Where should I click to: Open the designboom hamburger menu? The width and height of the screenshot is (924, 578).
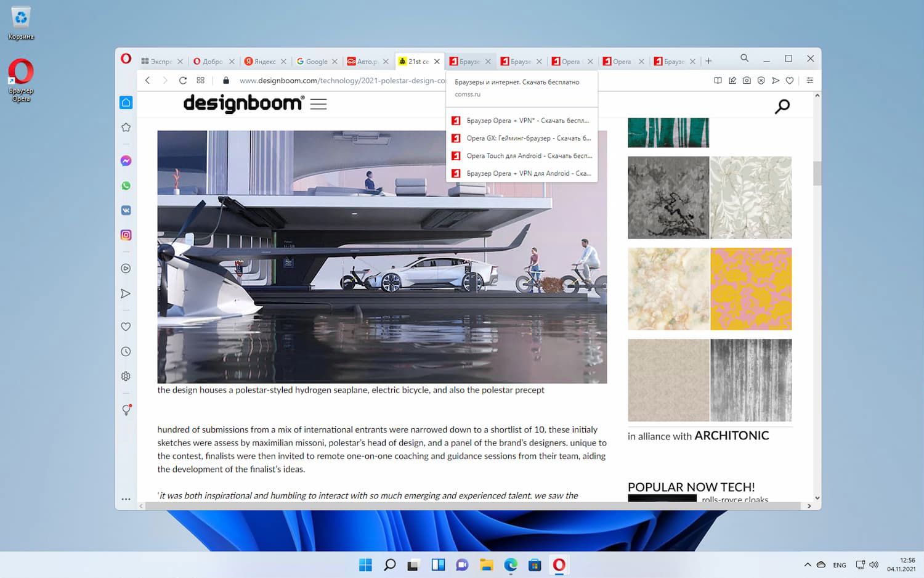point(318,104)
